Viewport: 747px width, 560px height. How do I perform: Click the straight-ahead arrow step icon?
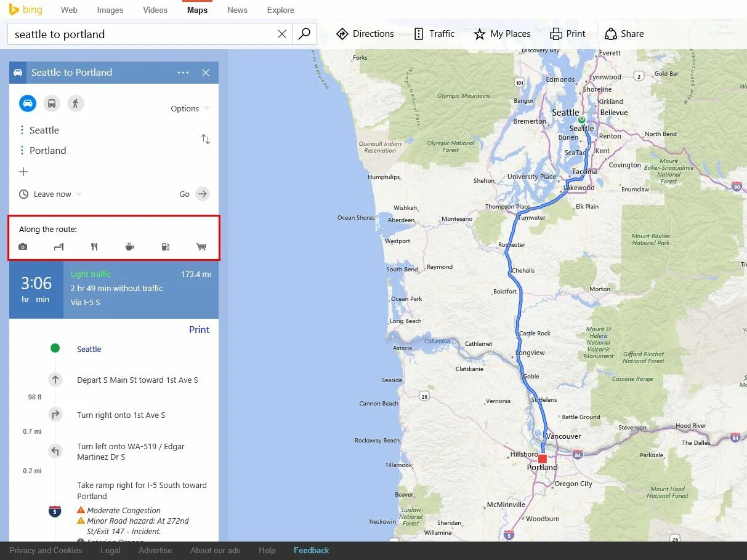pyautogui.click(x=55, y=380)
